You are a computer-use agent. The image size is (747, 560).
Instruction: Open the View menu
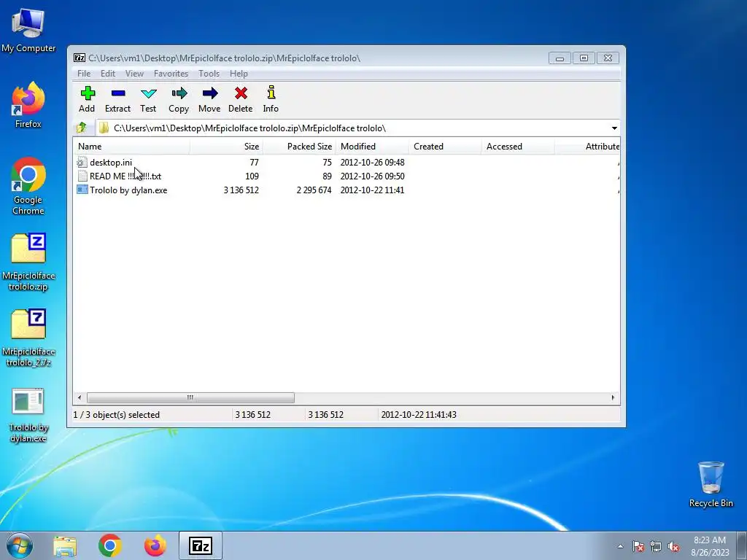pos(134,74)
